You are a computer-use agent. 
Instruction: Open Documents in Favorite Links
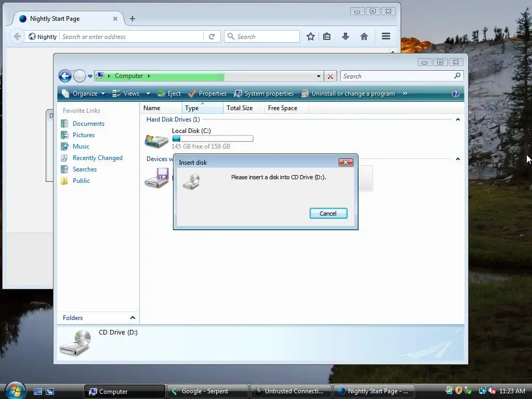click(88, 124)
